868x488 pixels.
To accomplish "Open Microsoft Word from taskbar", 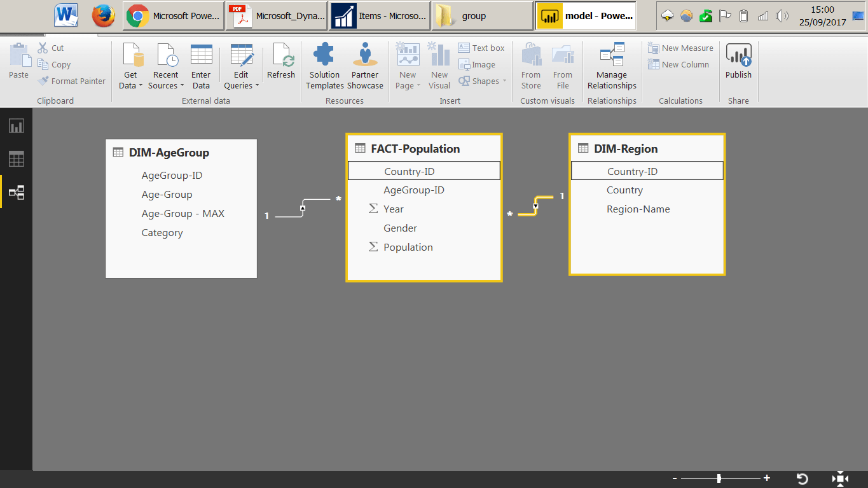I will coord(66,15).
